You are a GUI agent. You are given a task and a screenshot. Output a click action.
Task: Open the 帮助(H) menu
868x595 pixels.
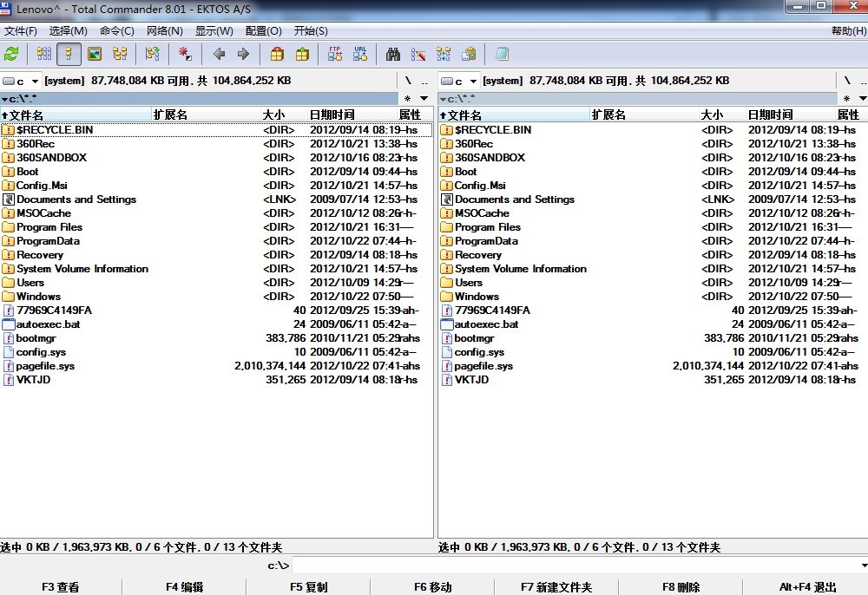click(849, 31)
